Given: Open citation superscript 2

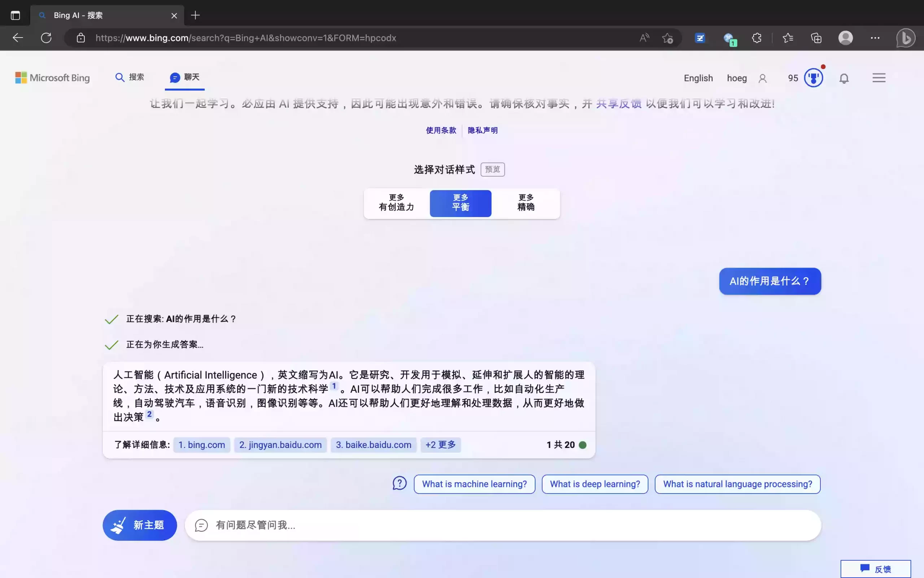Looking at the screenshot, I should point(149,414).
